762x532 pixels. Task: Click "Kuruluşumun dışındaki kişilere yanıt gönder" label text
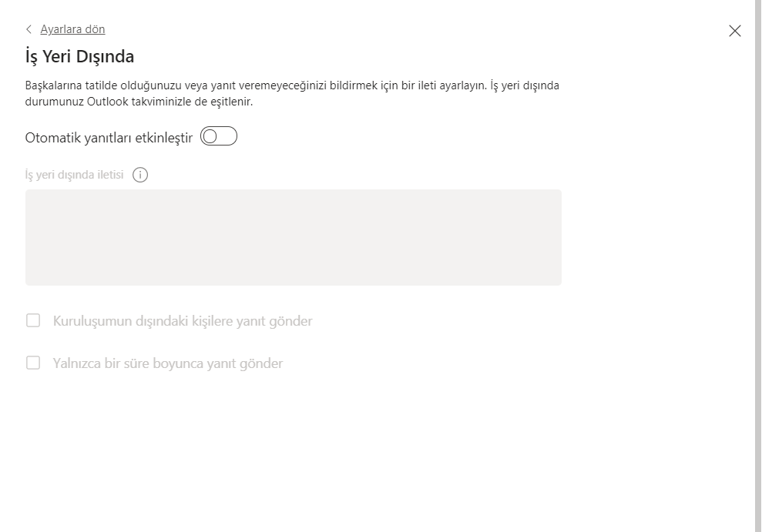[183, 321]
